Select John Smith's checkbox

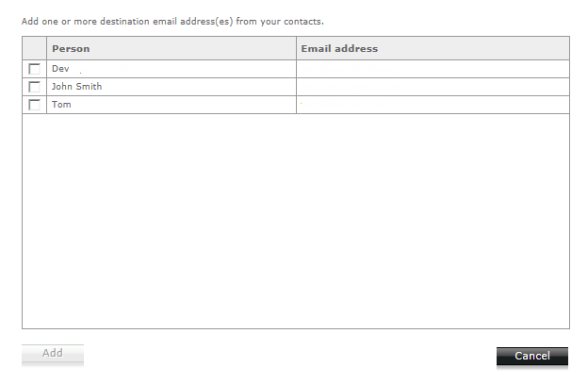tap(34, 87)
